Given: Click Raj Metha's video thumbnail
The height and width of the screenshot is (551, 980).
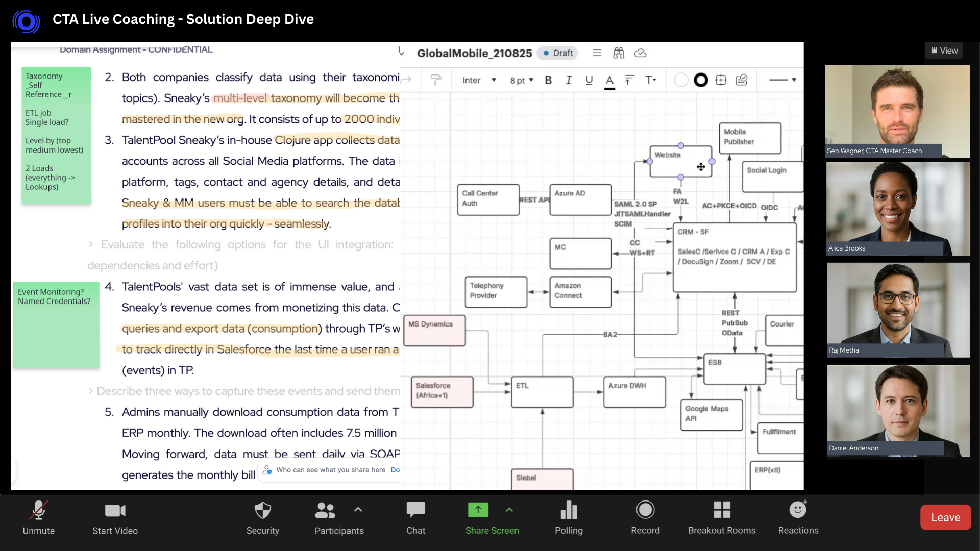Looking at the screenshot, I should tap(898, 310).
